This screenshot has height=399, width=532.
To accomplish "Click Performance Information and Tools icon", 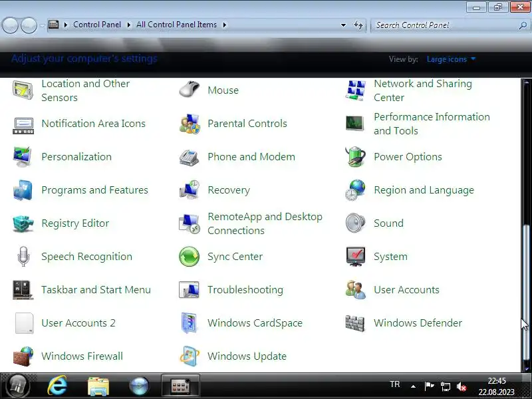I will (x=354, y=123).
